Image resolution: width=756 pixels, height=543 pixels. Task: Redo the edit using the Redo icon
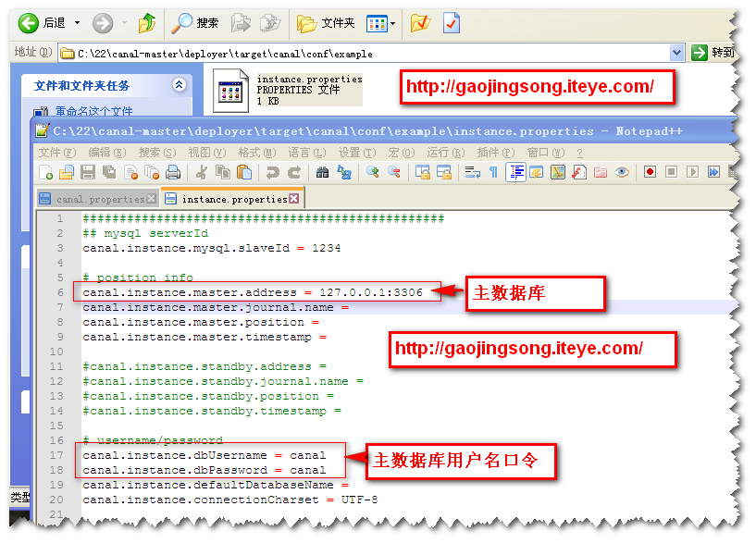pyautogui.click(x=294, y=172)
